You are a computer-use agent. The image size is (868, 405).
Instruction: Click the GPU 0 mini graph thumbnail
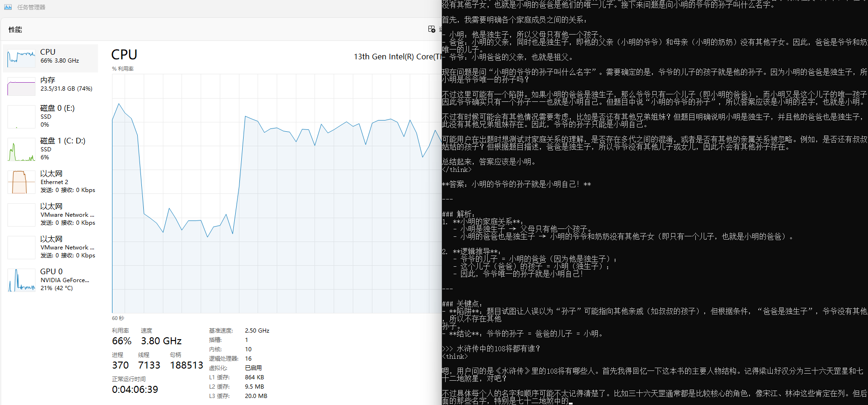21,280
